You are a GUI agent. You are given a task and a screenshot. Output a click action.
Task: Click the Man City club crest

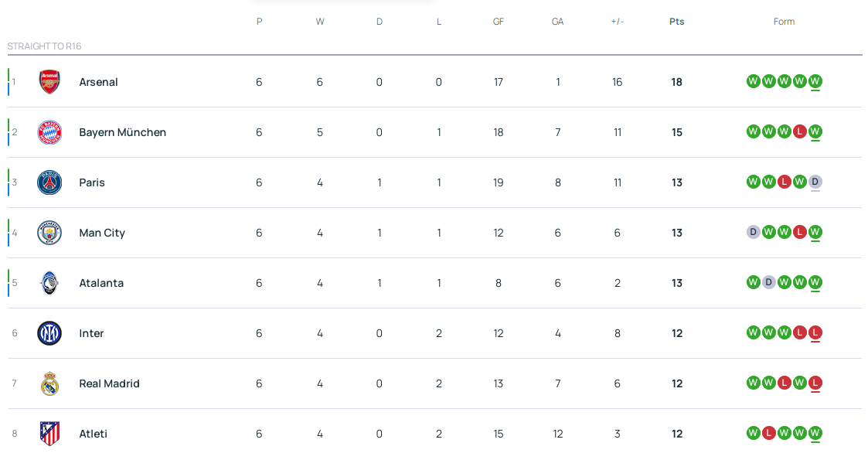[49, 233]
